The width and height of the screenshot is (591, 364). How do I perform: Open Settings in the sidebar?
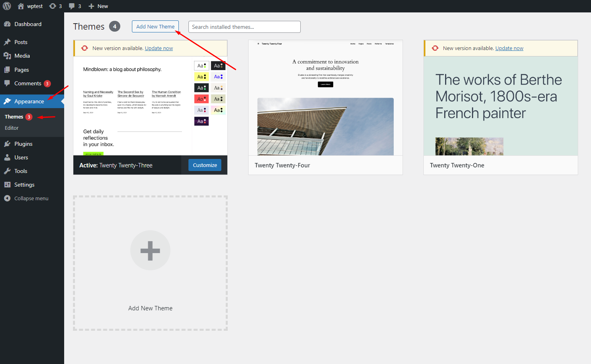(x=24, y=185)
